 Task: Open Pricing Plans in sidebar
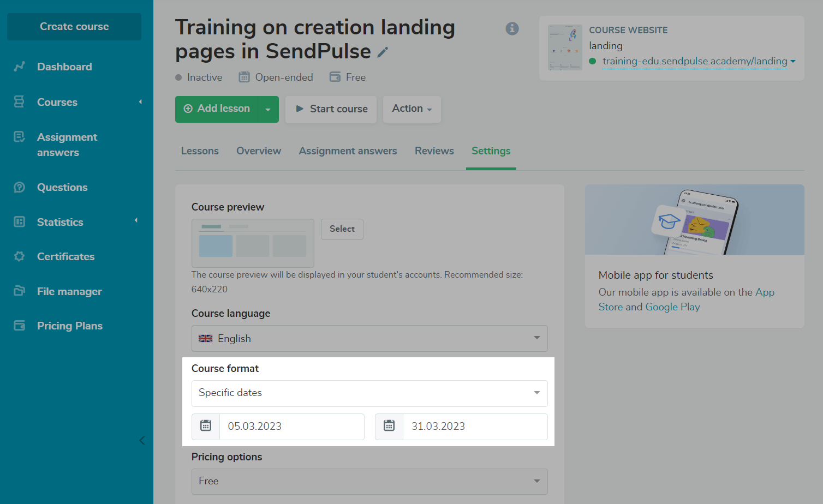69,326
